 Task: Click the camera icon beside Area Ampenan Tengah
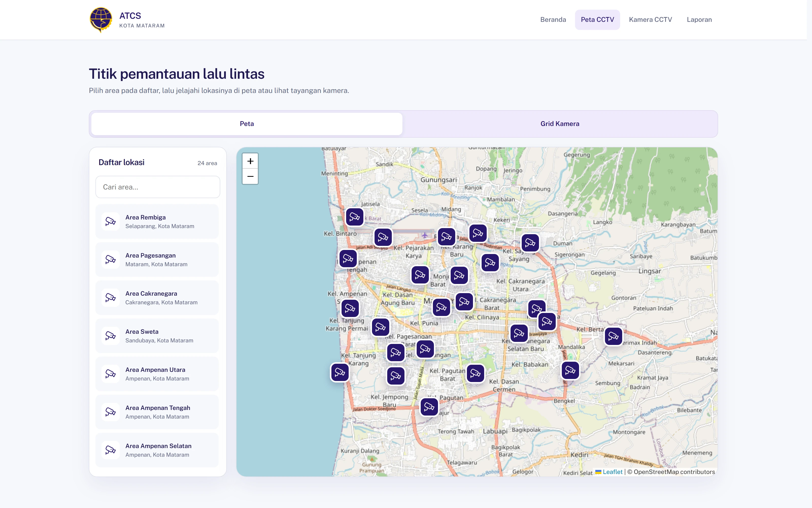pyautogui.click(x=111, y=412)
